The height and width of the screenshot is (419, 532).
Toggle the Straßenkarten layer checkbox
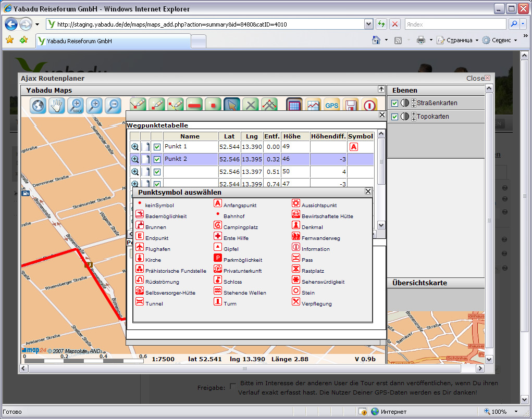[x=394, y=104]
